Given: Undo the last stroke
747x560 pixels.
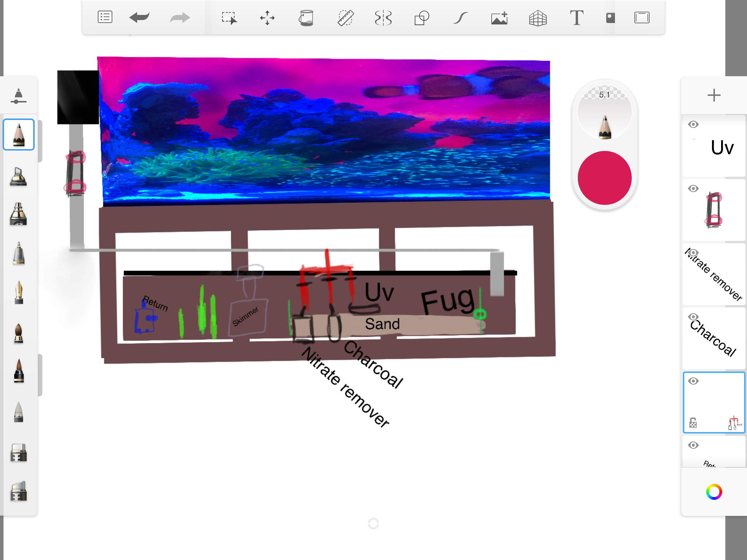Looking at the screenshot, I should pyautogui.click(x=139, y=17).
